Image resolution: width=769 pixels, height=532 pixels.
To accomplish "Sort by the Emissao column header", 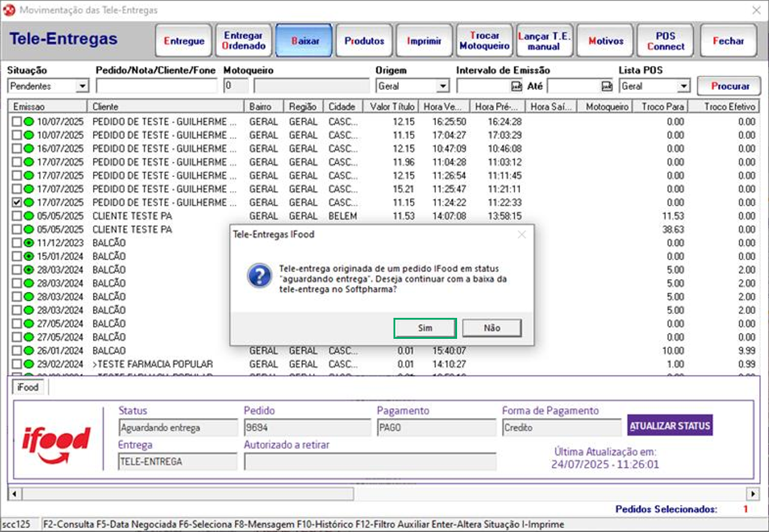I will click(48, 107).
